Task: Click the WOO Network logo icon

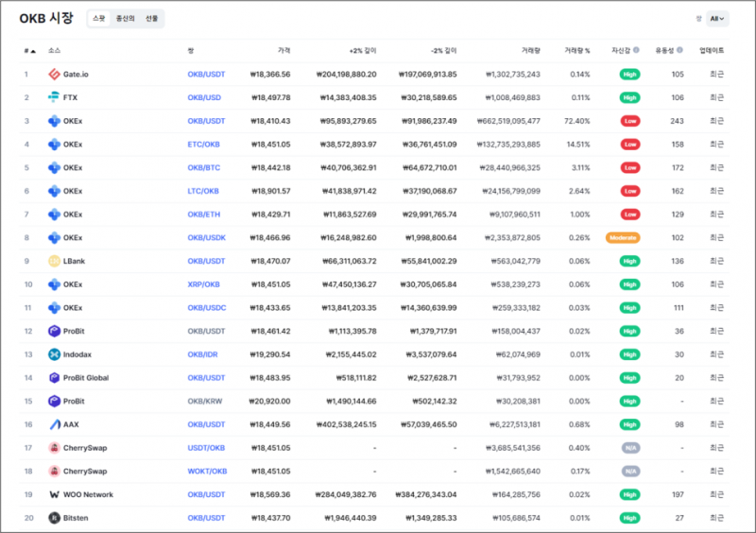Action: pos(54,494)
